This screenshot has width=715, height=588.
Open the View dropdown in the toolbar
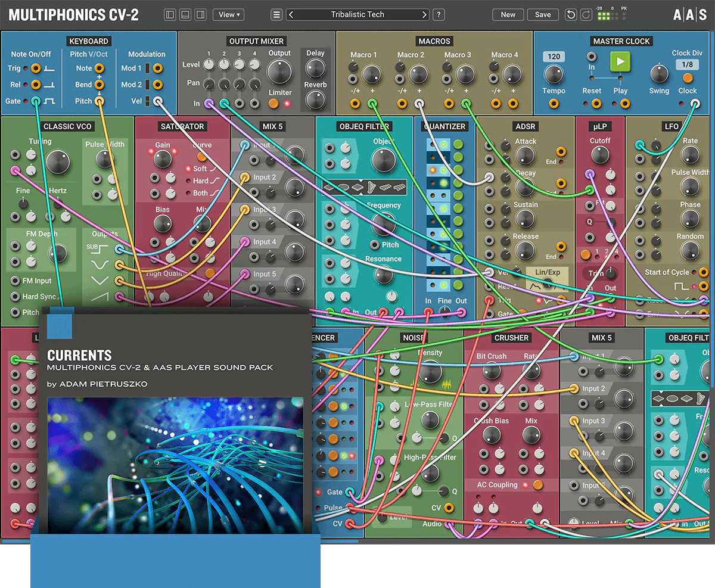tap(228, 14)
